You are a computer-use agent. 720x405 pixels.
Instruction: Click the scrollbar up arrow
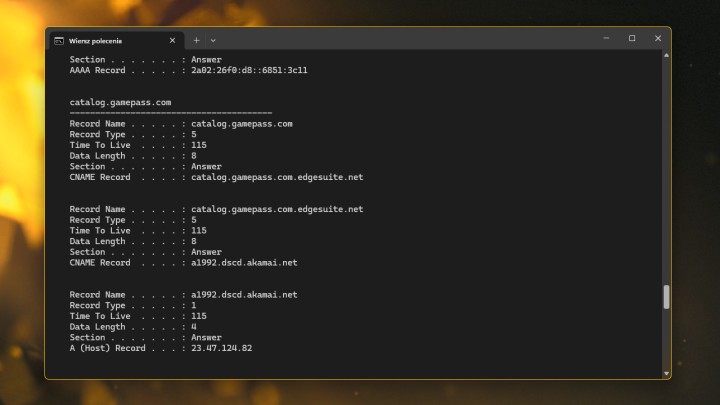[x=666, y=56]
